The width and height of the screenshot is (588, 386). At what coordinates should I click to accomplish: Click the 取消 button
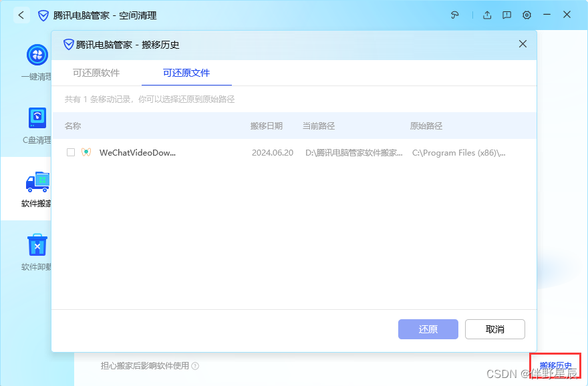pyautogui.click(x=494, y=329)
